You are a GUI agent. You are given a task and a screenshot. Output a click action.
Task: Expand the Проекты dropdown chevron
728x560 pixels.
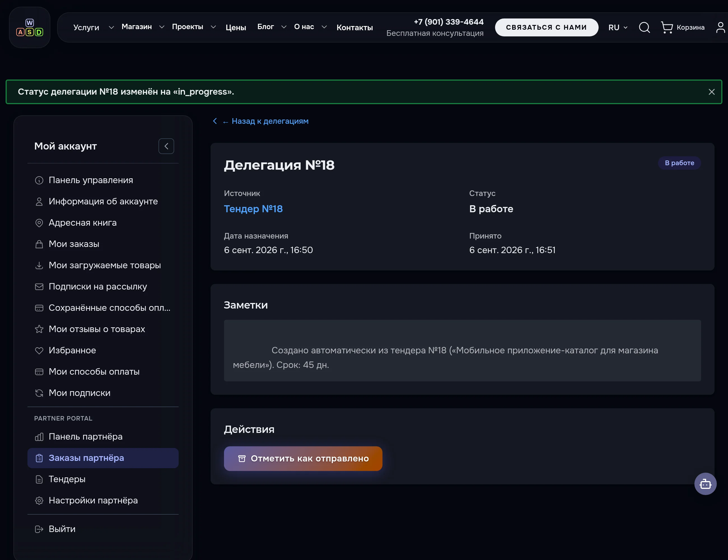pos(213,27)
